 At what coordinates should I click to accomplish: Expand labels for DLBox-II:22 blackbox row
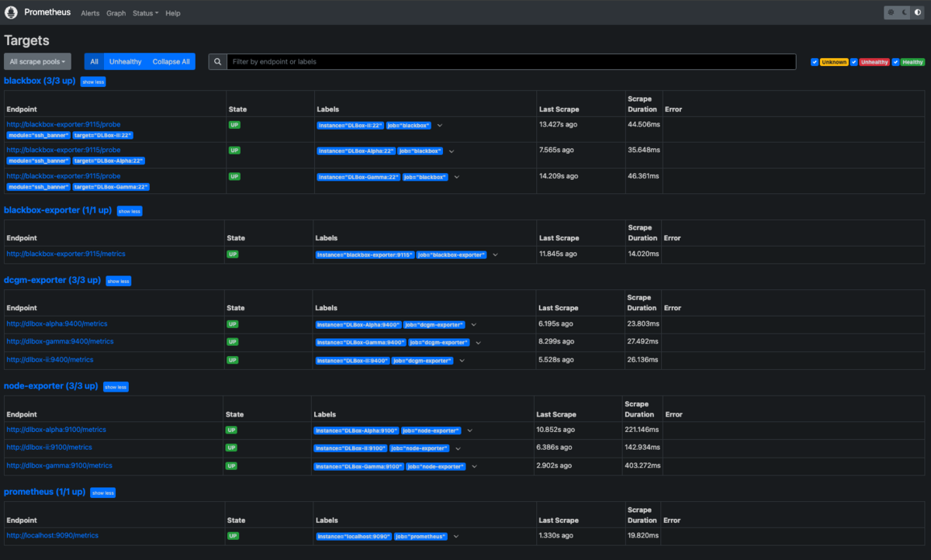[x=439, y=125]
